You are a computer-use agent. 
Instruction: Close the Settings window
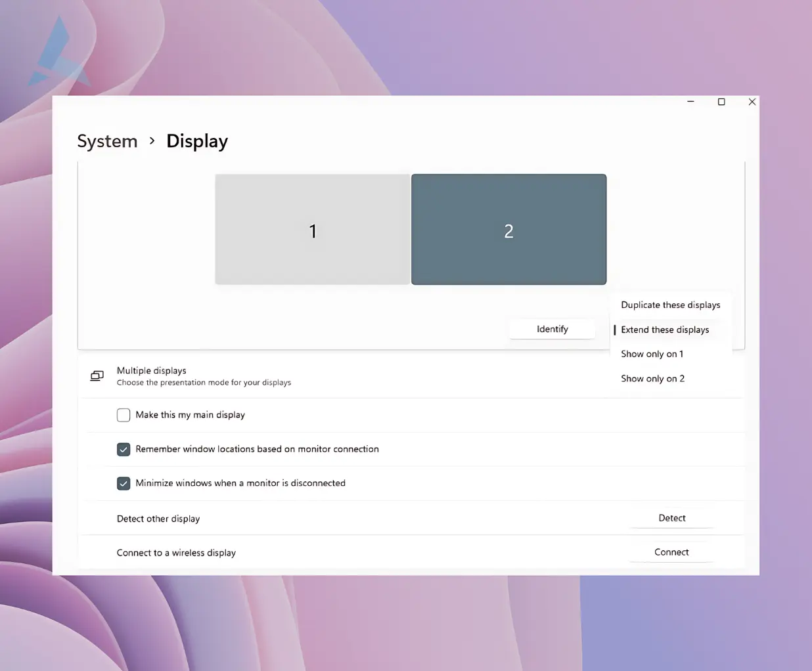[752, 102]
